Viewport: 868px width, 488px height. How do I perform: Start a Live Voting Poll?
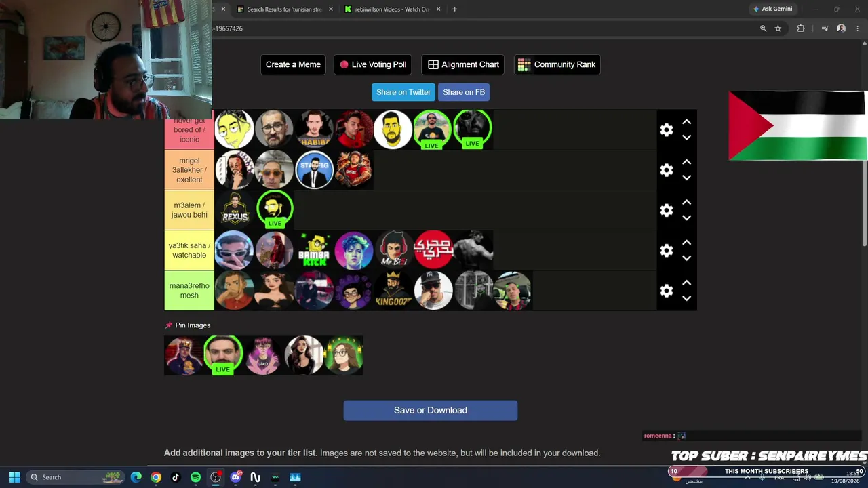coord(373,64)
